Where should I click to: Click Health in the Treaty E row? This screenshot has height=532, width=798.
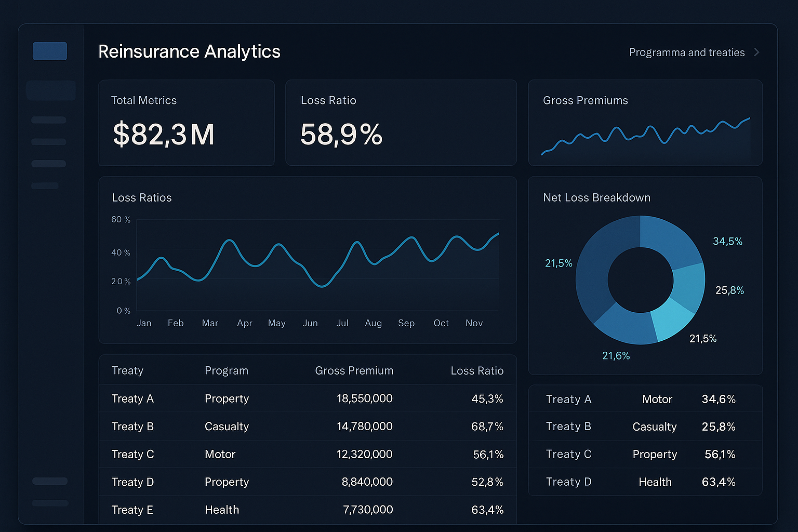click(x=222, y=510)
